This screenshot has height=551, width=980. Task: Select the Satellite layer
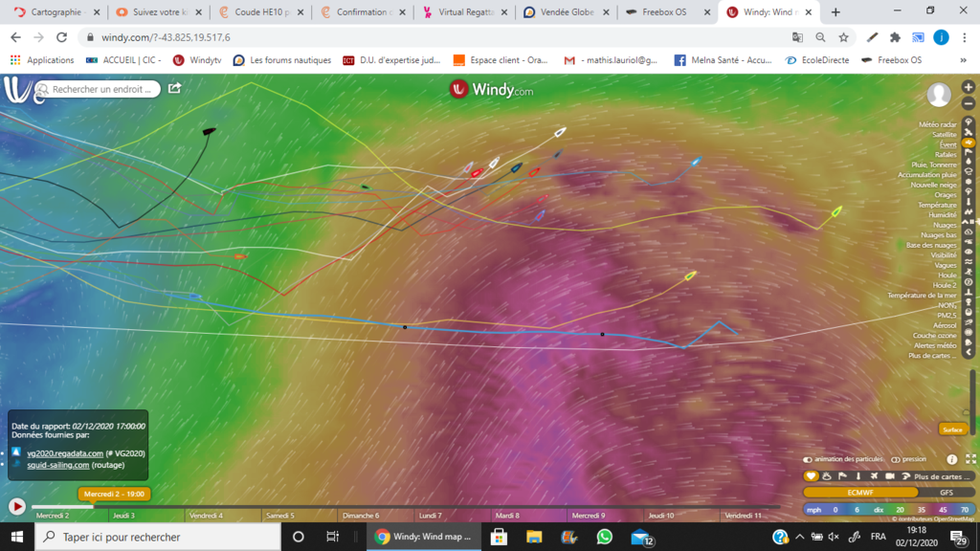click(945, 134)
